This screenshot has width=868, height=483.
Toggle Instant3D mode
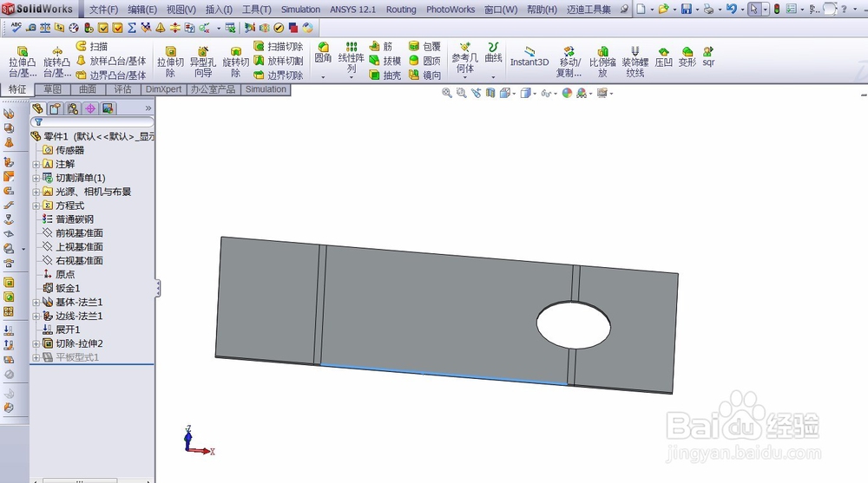tap(529, 57)
